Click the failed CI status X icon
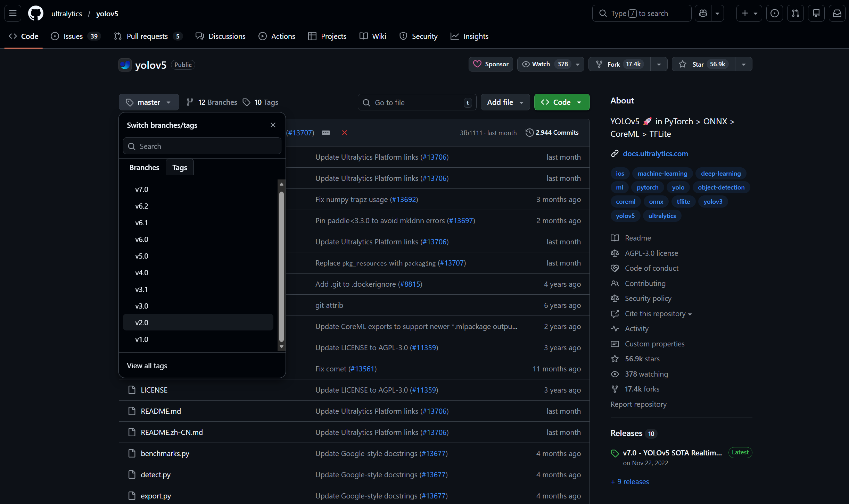Viewport: 849px width, 504px height. tap(345, 133)
